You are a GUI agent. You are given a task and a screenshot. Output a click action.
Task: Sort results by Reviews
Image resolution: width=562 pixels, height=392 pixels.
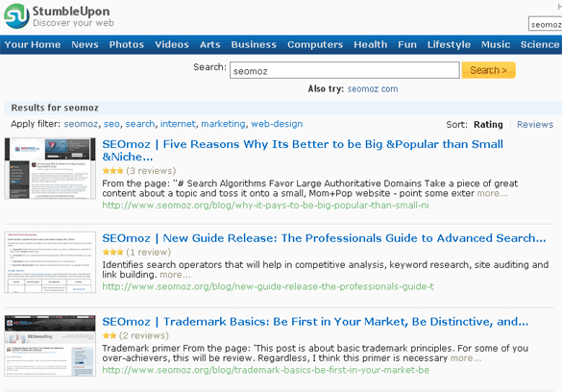pyautogui.click(x=535, y=124)
